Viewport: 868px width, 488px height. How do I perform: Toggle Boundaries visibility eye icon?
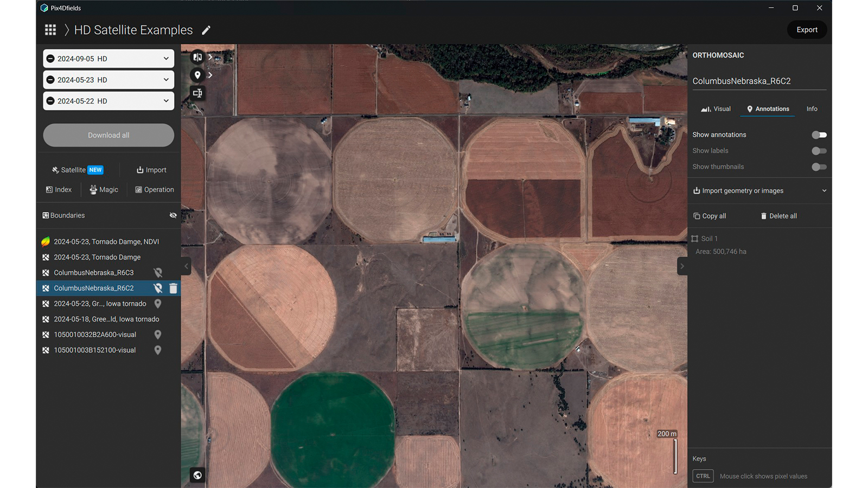click(x=173, y=215)
